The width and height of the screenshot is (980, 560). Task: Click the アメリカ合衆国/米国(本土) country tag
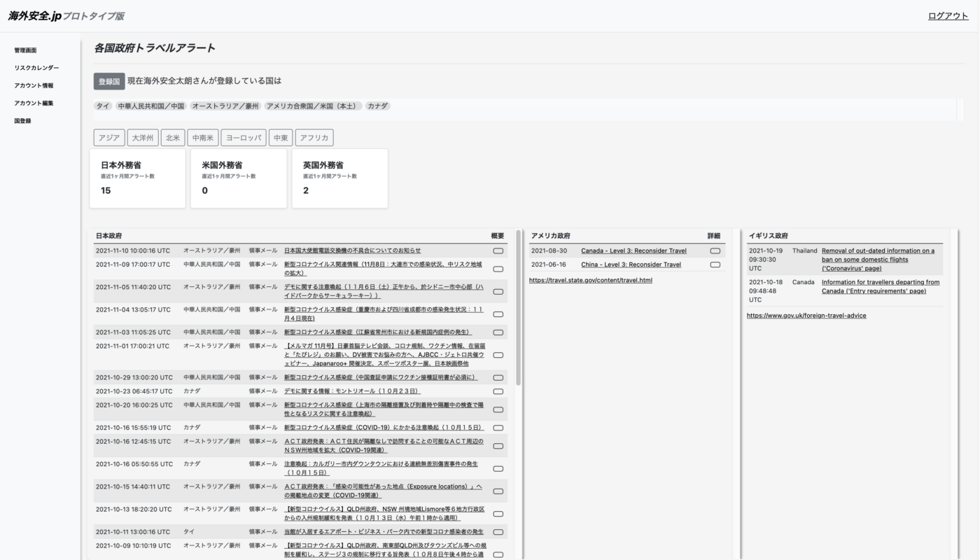pyautogui.click(x=313, y=106)
